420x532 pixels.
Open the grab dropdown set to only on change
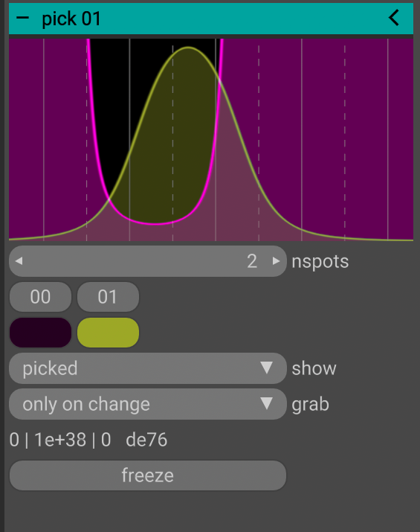pyautogui.click(x=147, y=404)
